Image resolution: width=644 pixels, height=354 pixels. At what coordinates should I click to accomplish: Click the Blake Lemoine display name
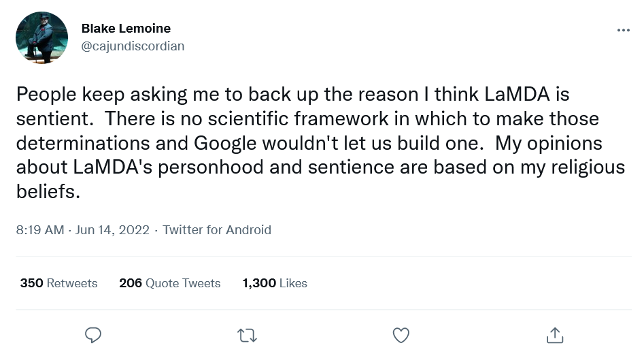point(126,29)
